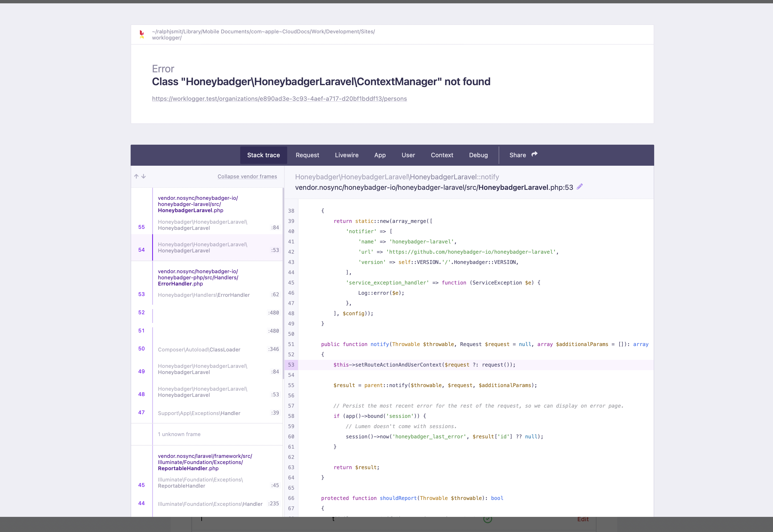Viewport: 773px width, 532px height.
Task: Click the pencil edit-in-editor icon
Action: click(x=579, y=187)
